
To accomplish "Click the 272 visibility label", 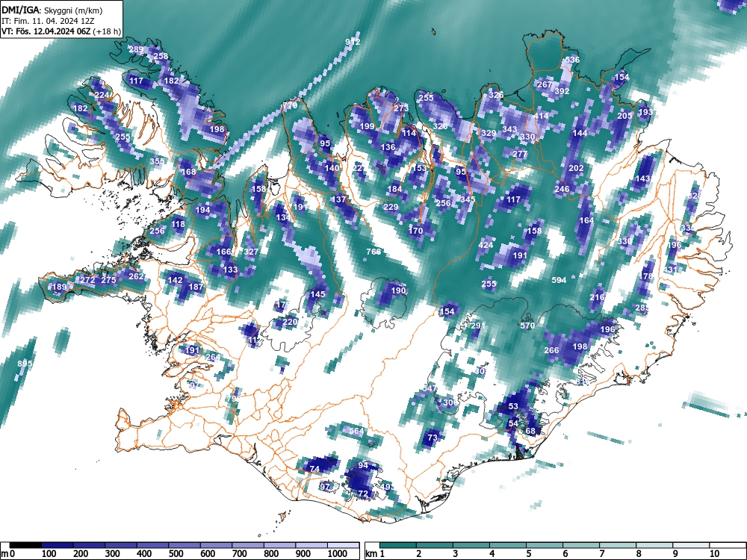I will (x=87, y=280).
